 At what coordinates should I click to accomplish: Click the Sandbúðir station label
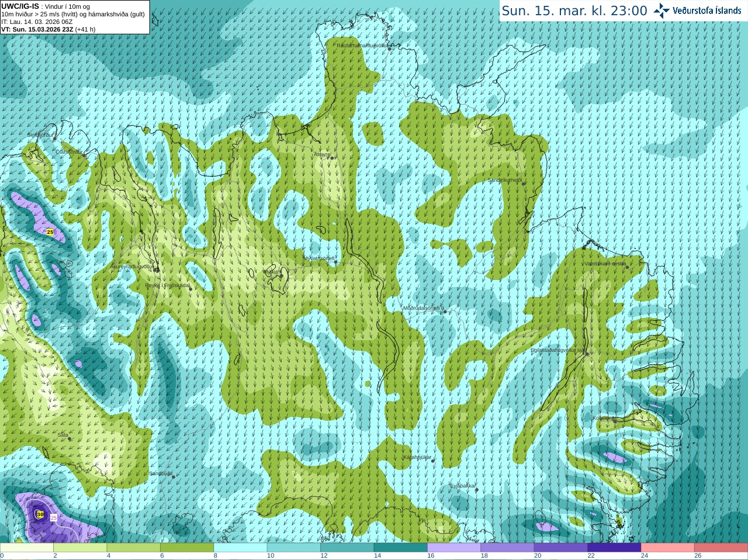161,473
